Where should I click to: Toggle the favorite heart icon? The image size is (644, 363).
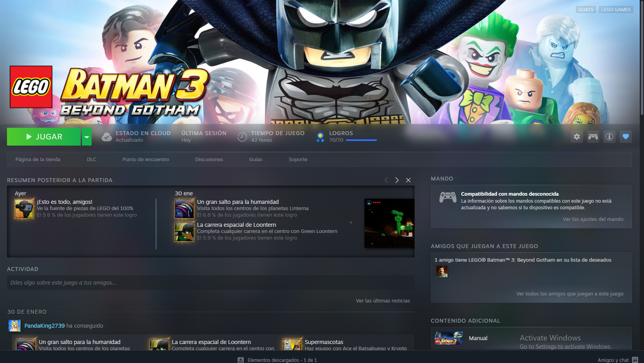626,137
